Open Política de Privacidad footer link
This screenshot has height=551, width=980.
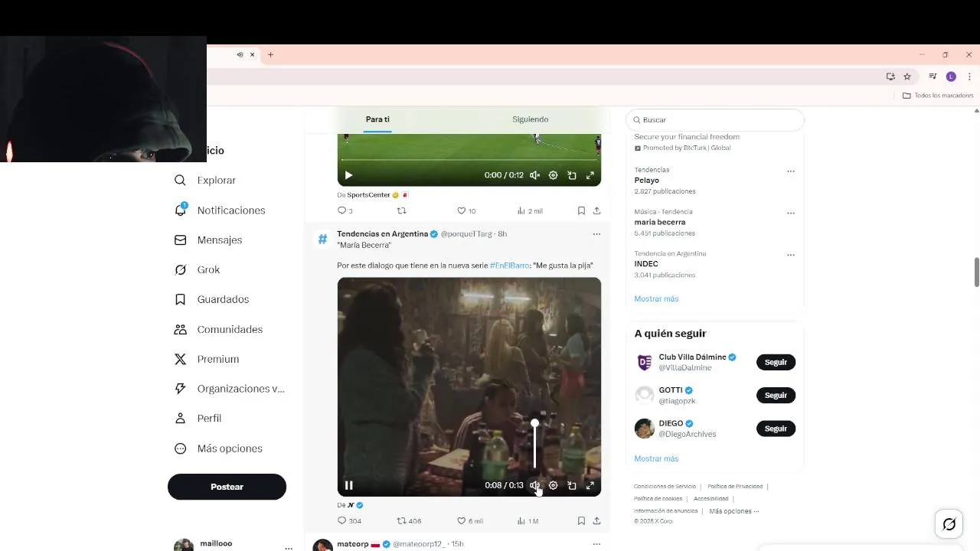point(735,487)
